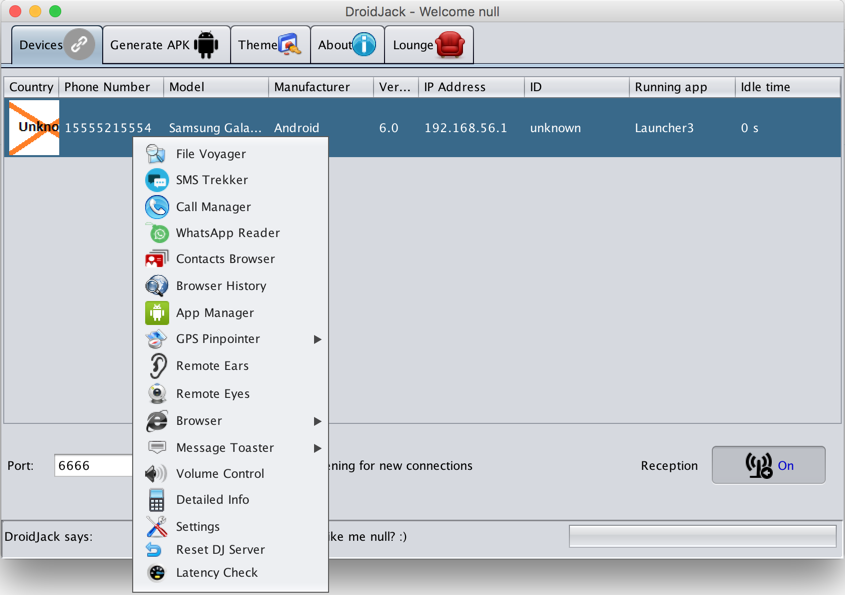Screen dimensions: 845x595
Task: Select Volume Control menu entry
Action: tap(231, 474)
